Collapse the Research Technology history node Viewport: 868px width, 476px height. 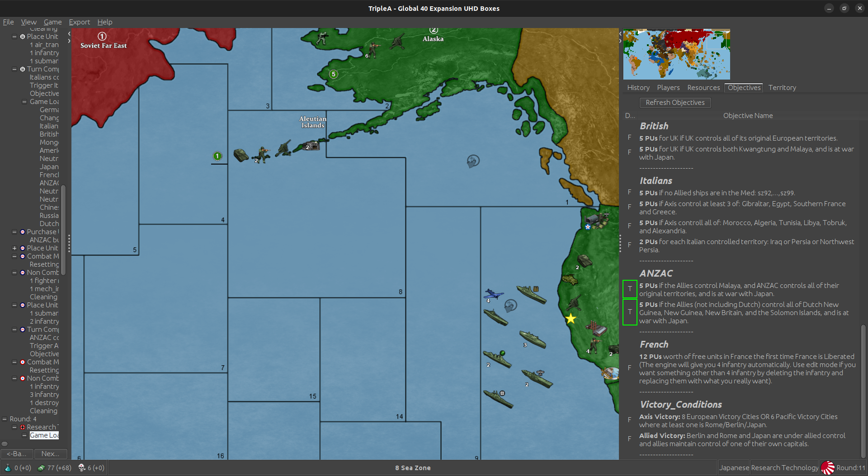[x=14, y=427]
